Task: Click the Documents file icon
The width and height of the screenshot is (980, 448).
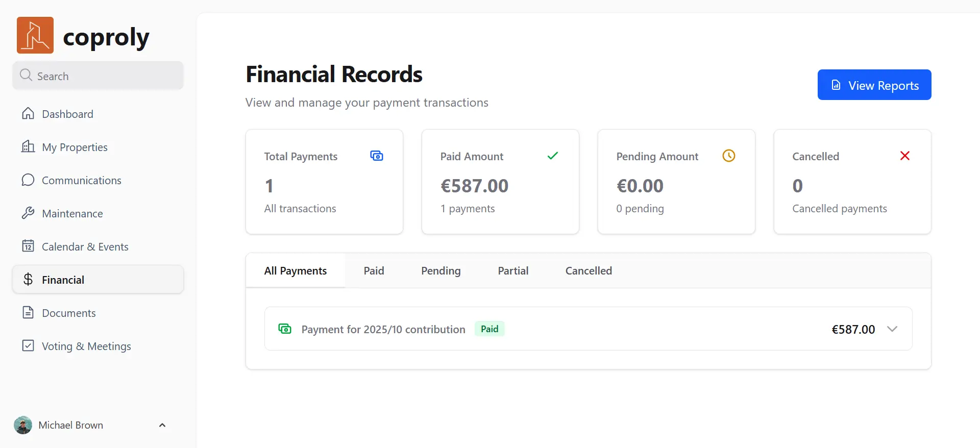Action: pos(28,312)
